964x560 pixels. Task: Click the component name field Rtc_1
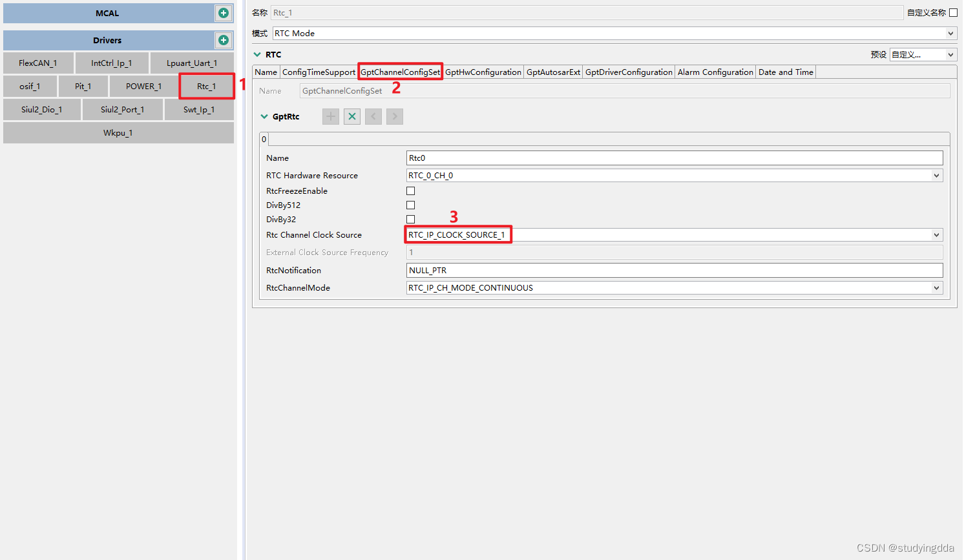coord(587,13)
